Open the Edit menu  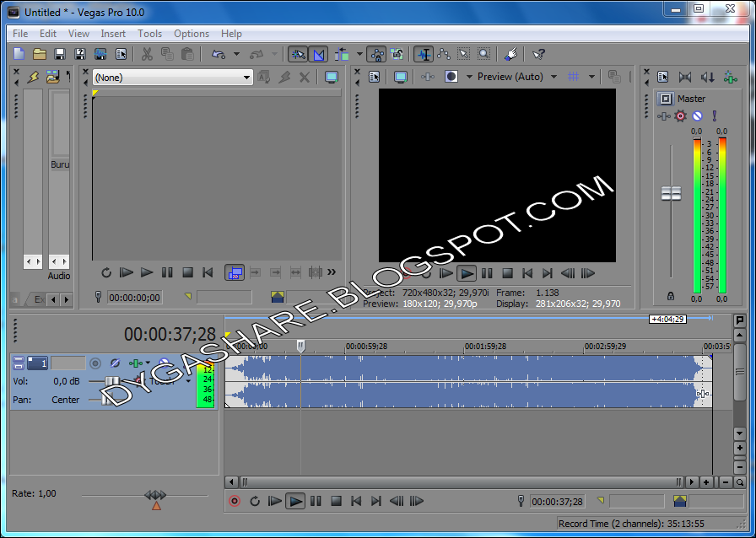[x=48, y=34]
